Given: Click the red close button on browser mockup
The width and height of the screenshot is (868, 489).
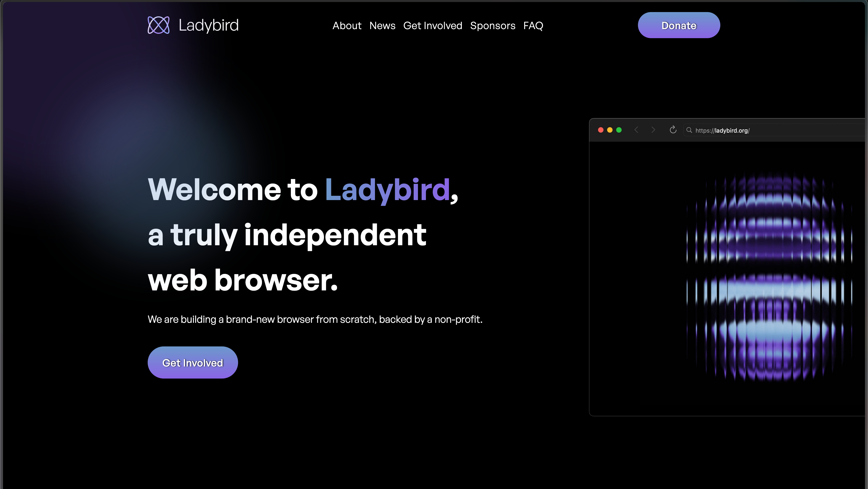Looking at the screenshot, I should [600, 130].
